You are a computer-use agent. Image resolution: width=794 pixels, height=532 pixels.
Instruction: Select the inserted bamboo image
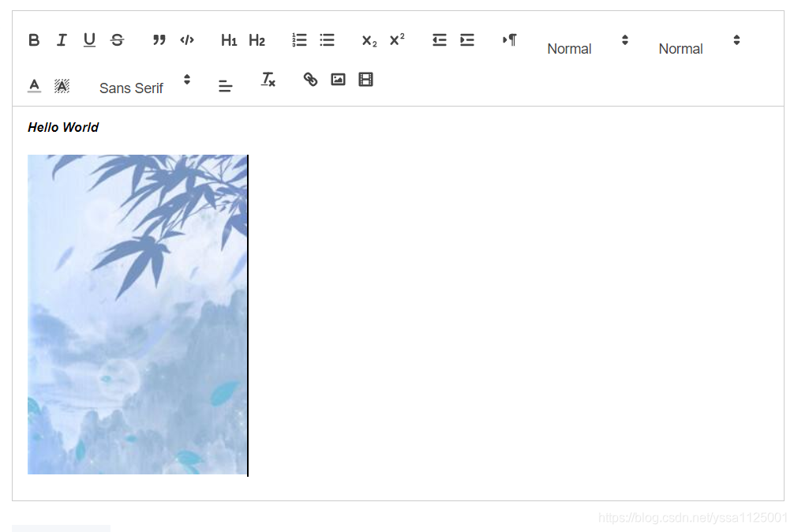pos(137,314)
